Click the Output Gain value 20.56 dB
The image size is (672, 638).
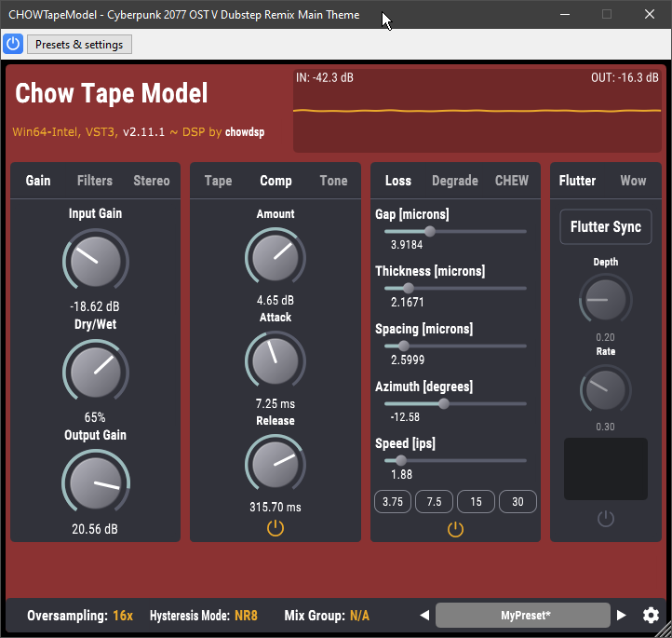tap(95, 529)
